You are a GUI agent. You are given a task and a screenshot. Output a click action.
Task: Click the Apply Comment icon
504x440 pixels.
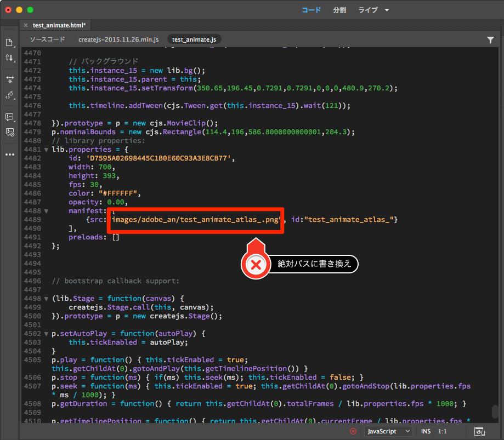coord(9,117)
